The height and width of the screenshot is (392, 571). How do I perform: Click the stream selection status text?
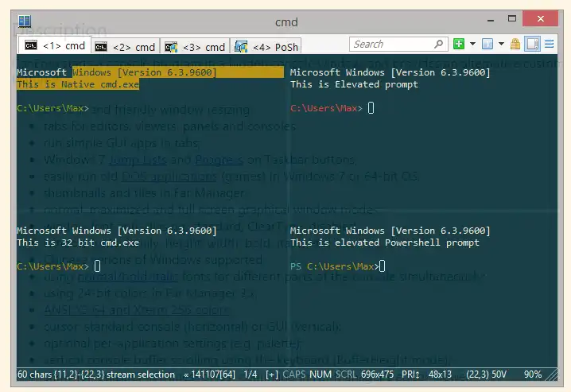(x=96, y=375)
